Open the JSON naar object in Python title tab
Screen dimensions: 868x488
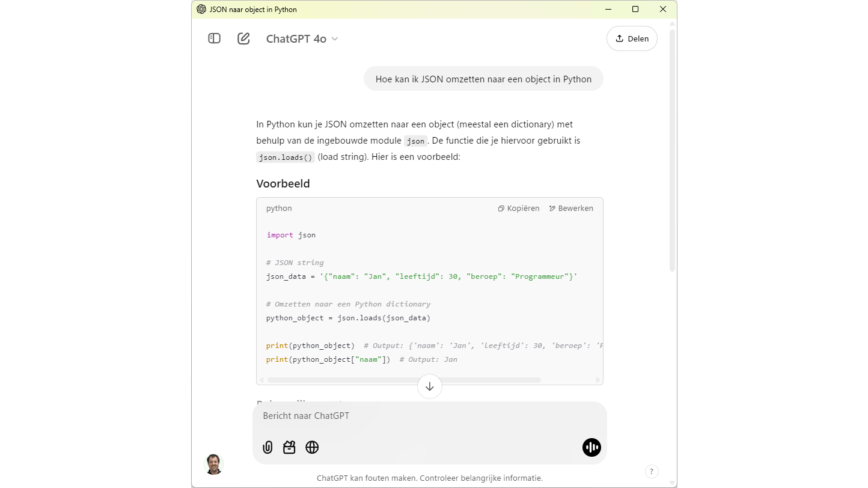tap(251, 9)
